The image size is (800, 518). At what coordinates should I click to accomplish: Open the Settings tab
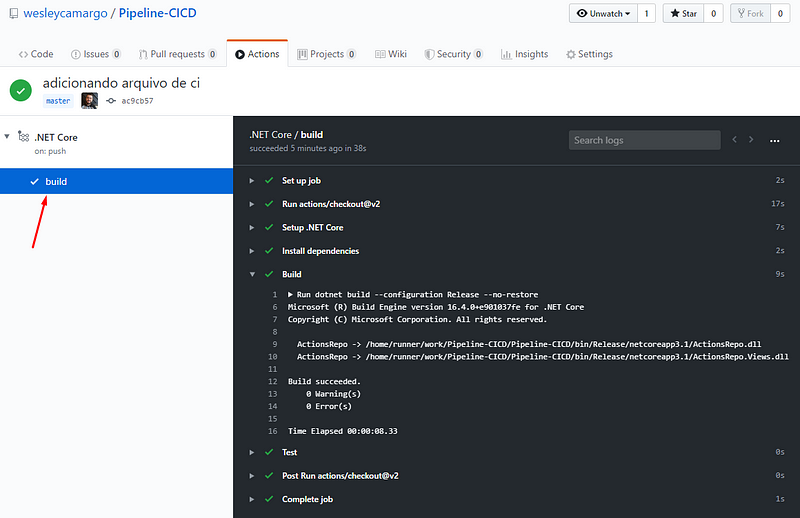pyautogui.click(x=589, y=54)
